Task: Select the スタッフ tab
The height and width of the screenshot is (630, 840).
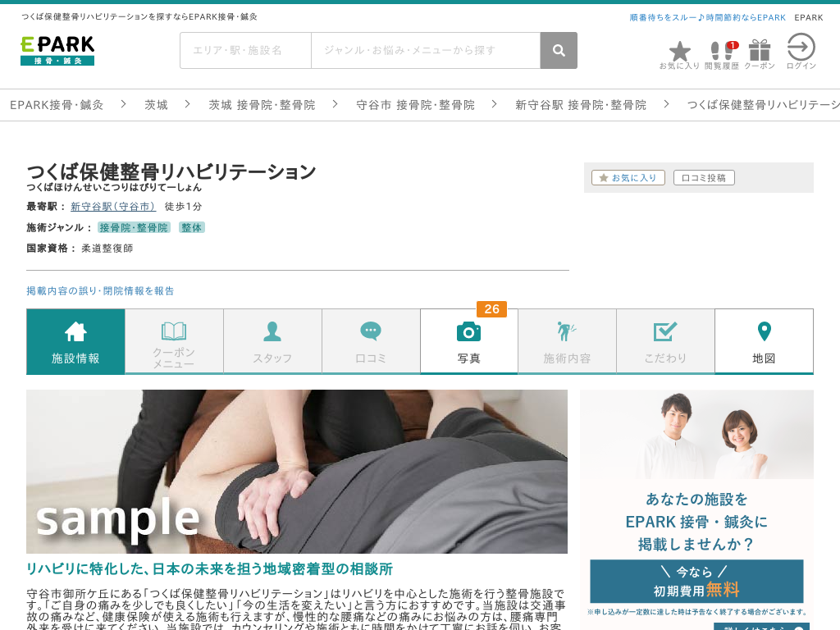Action: click(272, 341)
